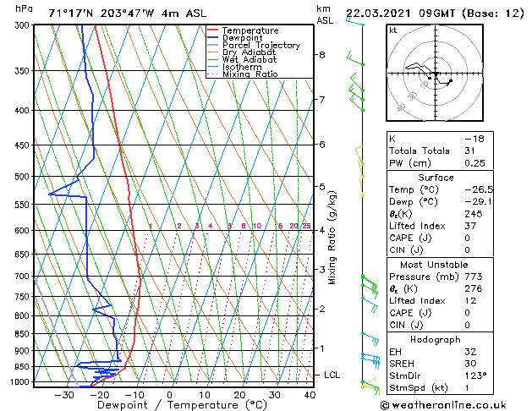The width and height of the screenshot is (532, 411).
Task: Click the yellow wind barb near 500 hPa
Action: click(x=362, y=169)
